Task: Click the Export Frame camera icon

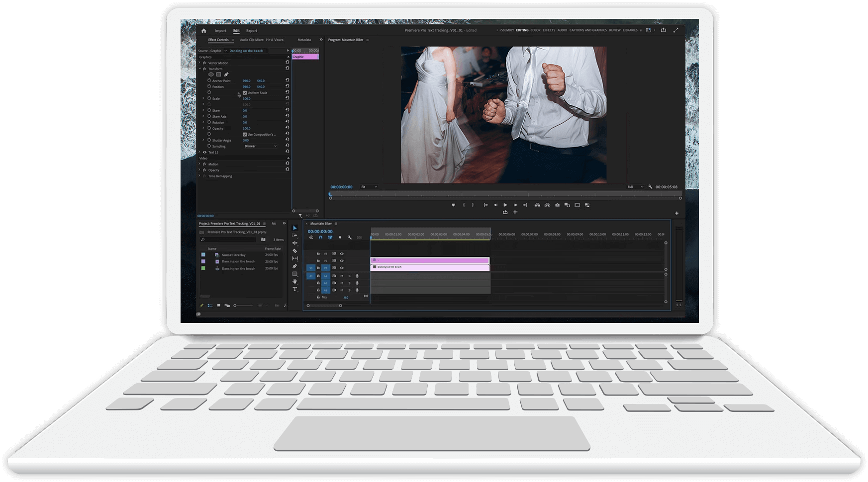Action: pyautogui.click(x=557, y=205)
